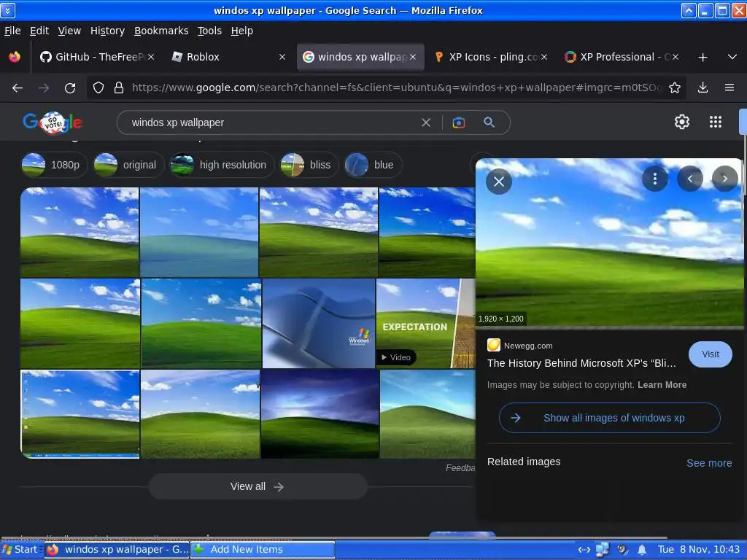Open the Start menu on taskbar
Screen dimensions: 747x560
20,550
